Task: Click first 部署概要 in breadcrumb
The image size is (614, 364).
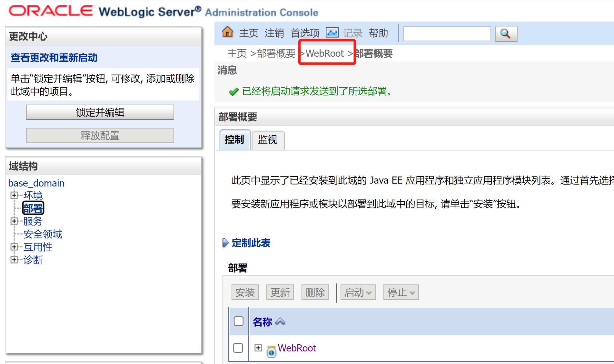Action: 276,53
